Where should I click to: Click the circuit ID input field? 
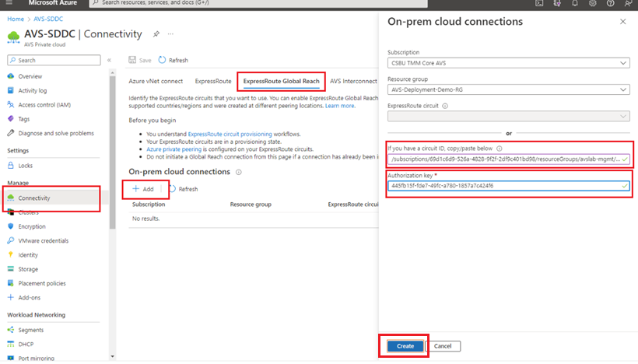[x=509, y=159]
